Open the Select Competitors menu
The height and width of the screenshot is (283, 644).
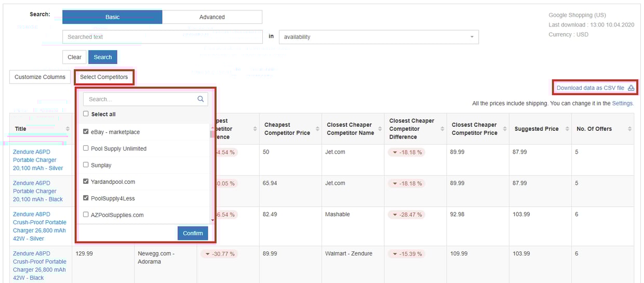(104, 77)
